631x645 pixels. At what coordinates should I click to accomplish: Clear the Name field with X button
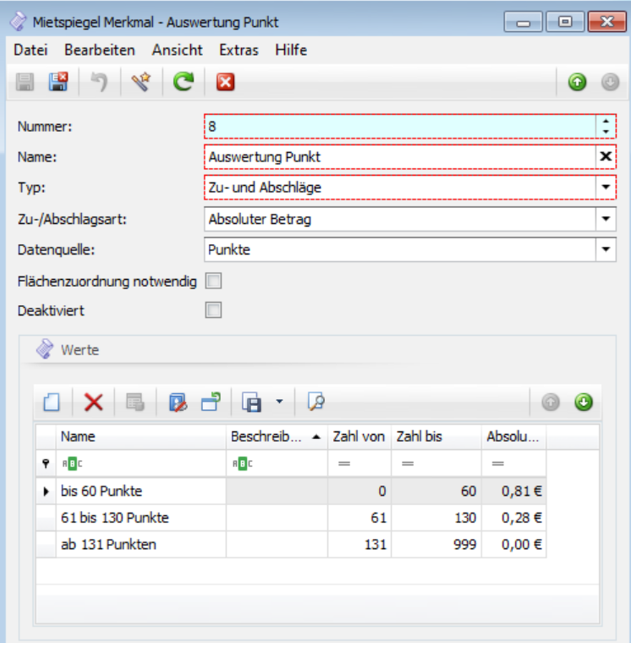tap(605, 157)
